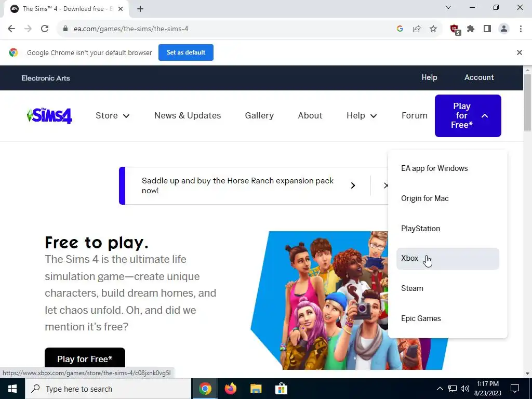Open the Windows Start menu
532x399 pixels.
[12, 389]
